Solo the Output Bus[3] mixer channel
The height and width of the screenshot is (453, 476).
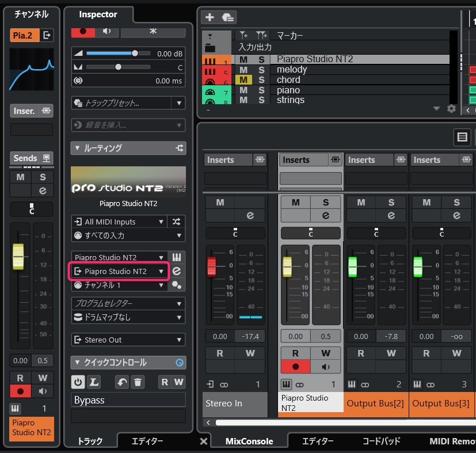[x=456, y=202]
